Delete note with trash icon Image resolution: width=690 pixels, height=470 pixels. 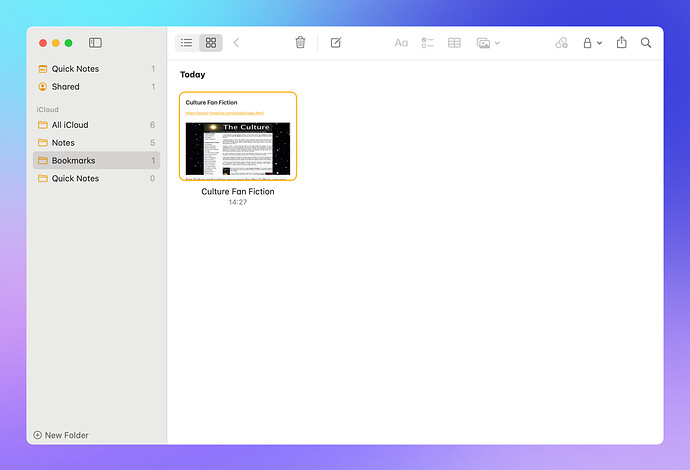tap(300, 43)
